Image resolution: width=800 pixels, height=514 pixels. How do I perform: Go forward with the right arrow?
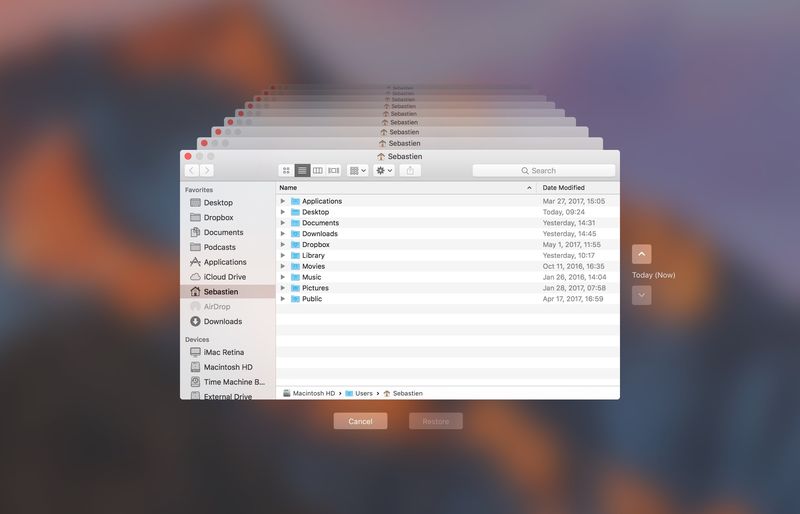[x=207, y=170]
